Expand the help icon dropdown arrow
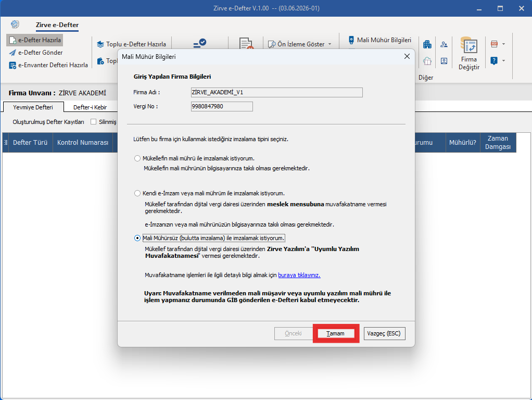This screenshot has width=532, height=400. (503, 60)
